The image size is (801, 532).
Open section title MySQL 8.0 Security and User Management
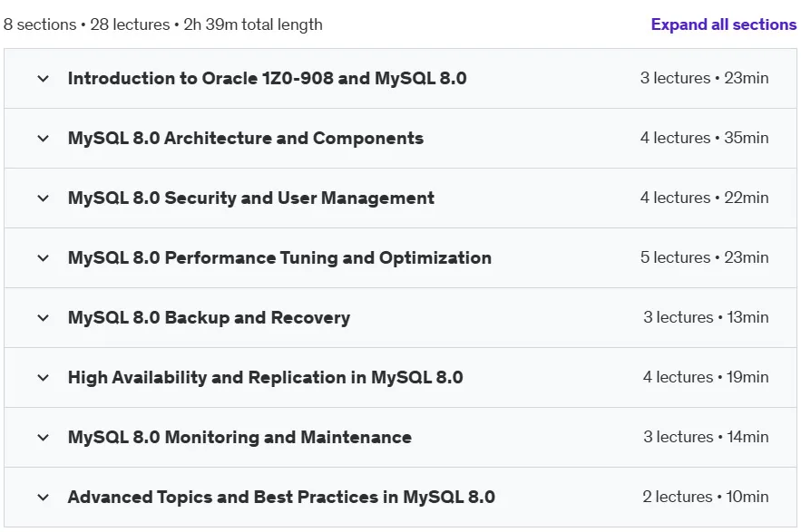pyautogui.click(x=251, y=198)
